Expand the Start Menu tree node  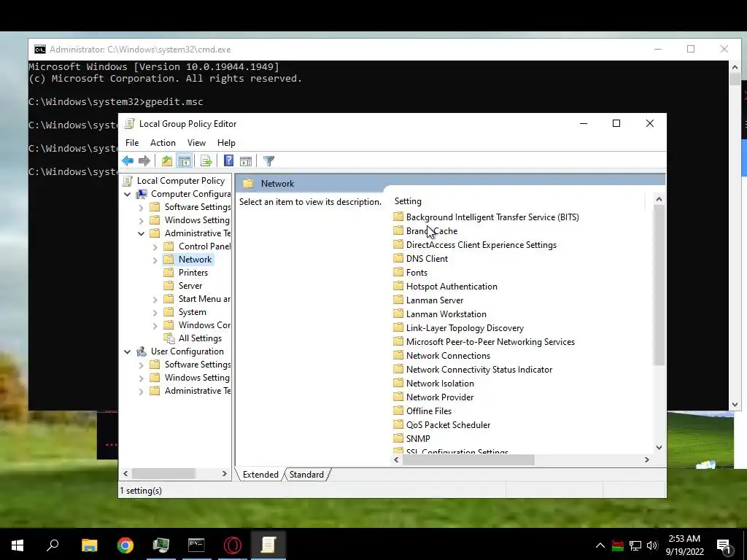tap(155, 300)
